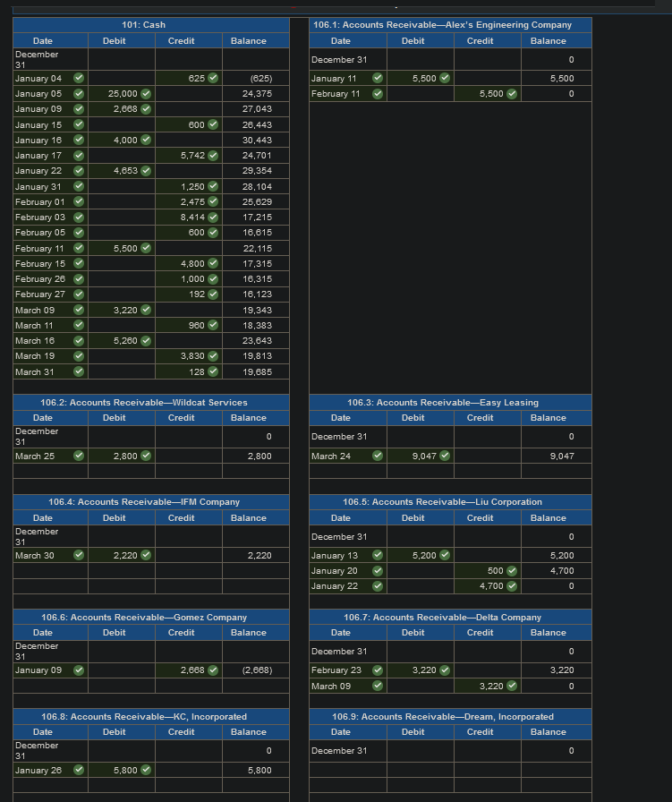Click the (625) balance cell in Cash
Screen dimensions: 672x802
[256, 78]
